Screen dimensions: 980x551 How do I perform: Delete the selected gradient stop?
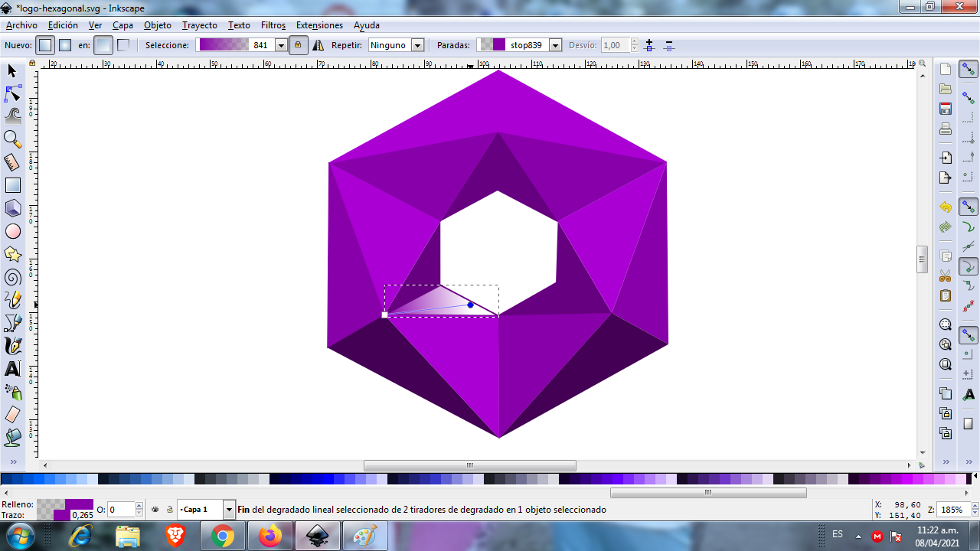coord(668,45)
